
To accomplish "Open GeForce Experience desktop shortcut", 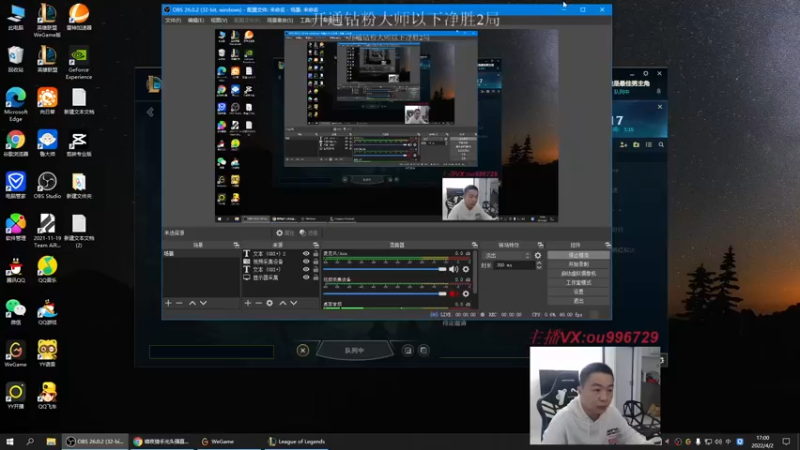I will [x=79, y=64].
